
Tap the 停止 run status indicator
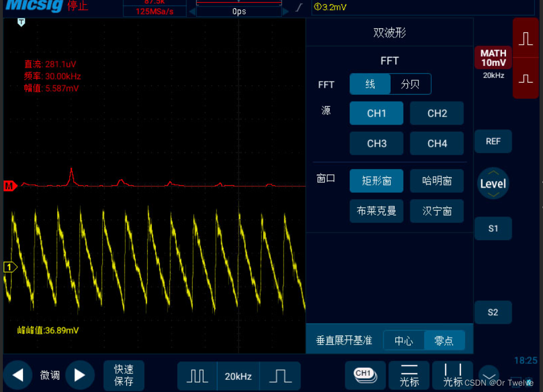point(77,6)
